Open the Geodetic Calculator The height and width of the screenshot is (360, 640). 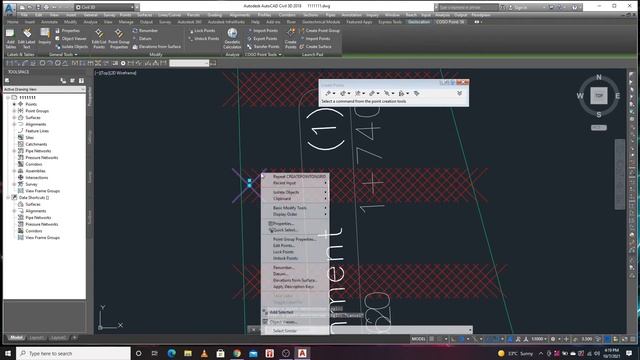pos(232,38)
